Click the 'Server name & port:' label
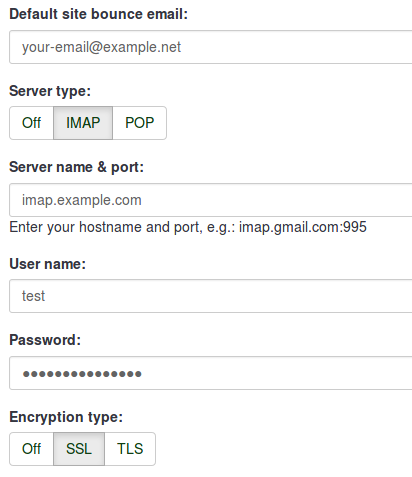412x477 pixels. click(76, 167)
